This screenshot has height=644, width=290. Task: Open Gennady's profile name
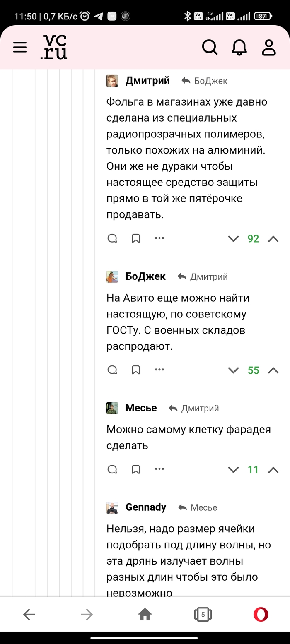tap(146, 507)
